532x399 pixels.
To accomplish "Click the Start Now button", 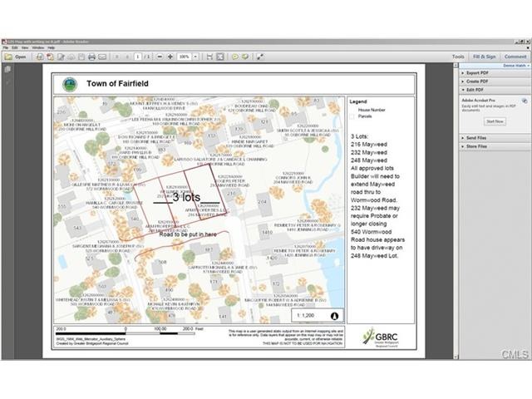I will (495, 121).
